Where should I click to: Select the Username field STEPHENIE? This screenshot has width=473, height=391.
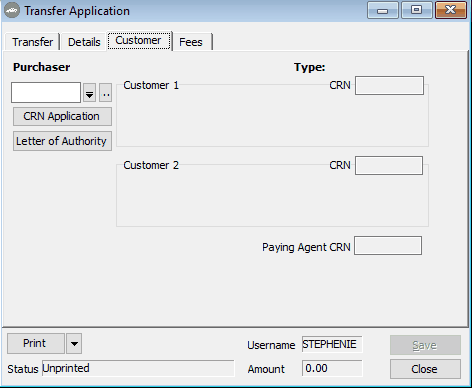[332, 344]
